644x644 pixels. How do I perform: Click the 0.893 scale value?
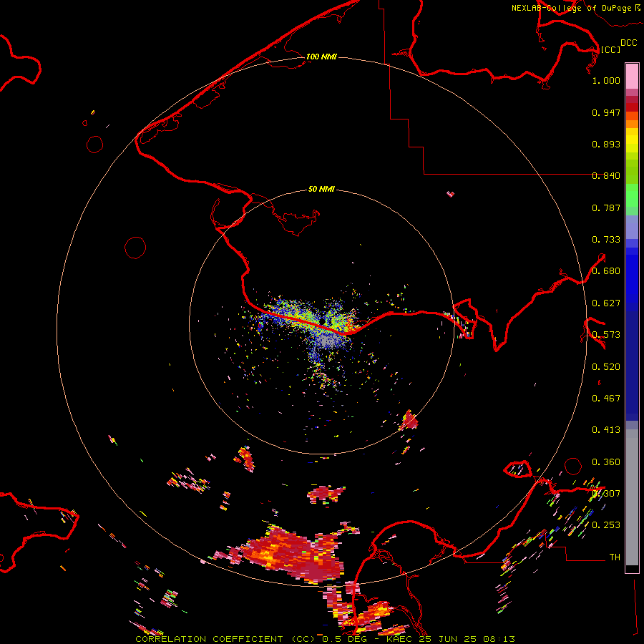pyautogui.click(x=606, y=144)
